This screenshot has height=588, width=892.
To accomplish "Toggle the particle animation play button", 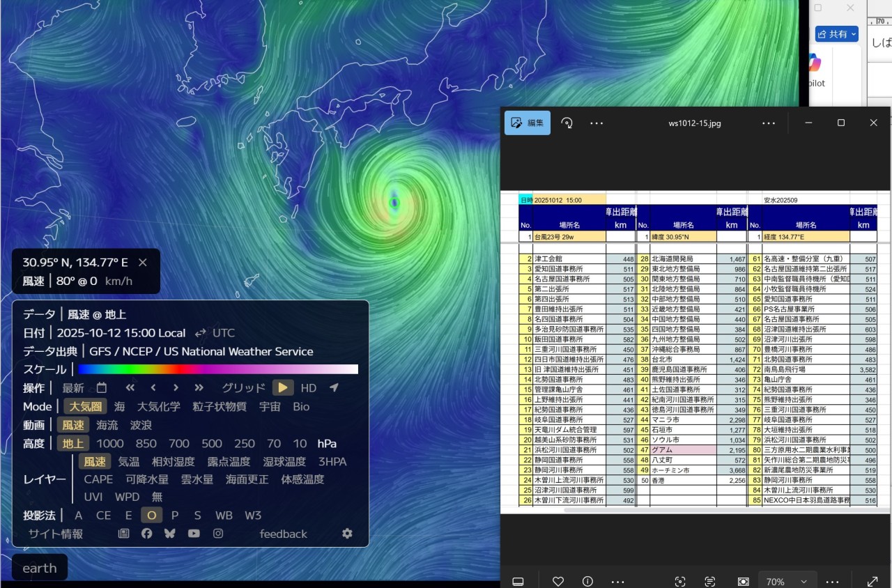I will [x=283, y=388].
